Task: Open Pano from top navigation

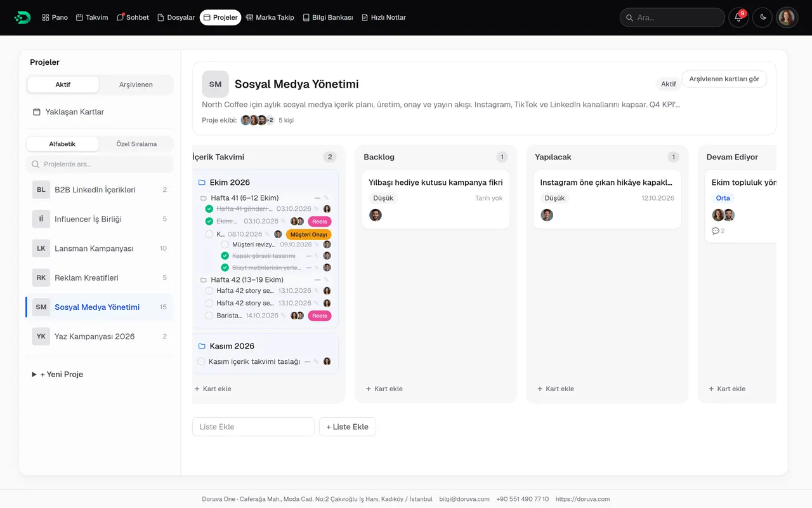Action: click(x=55, y=17)
